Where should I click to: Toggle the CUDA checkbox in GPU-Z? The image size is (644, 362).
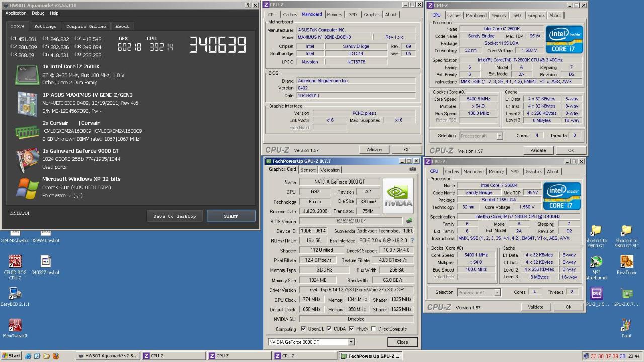[329, 329]
